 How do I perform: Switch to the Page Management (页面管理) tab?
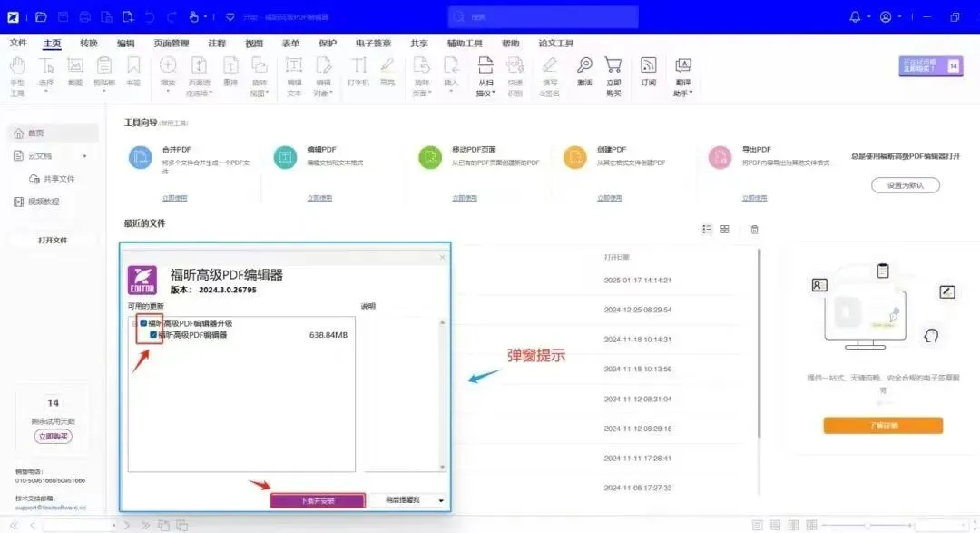[x=171, y=44]
